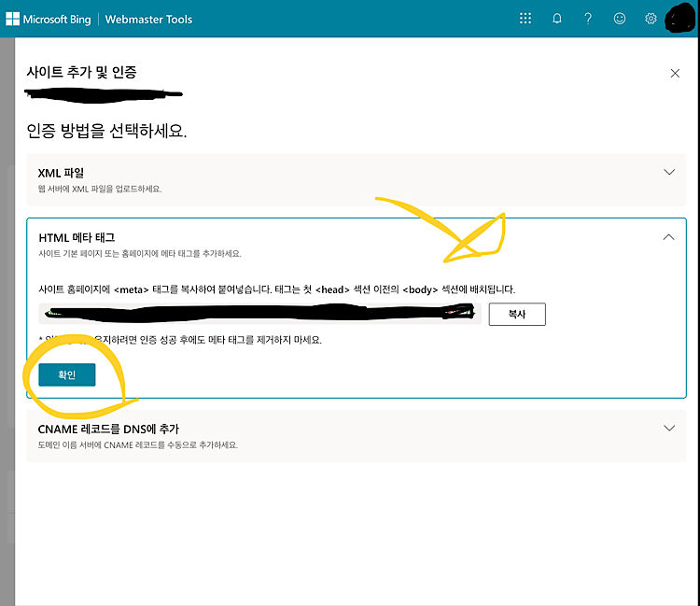Click the HTML 메타 태그 heading
The height and width of the screenshot is (606, 700).
(77, 237)
